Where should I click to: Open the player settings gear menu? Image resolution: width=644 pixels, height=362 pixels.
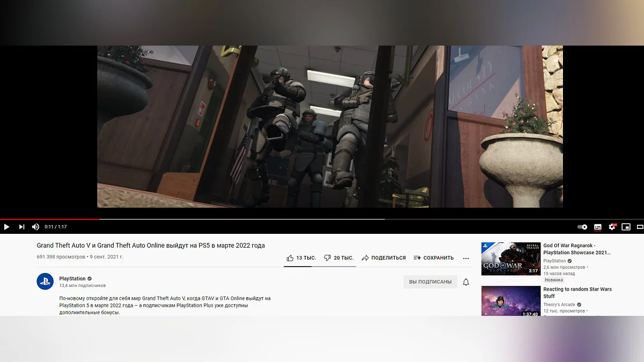[612, 227]
